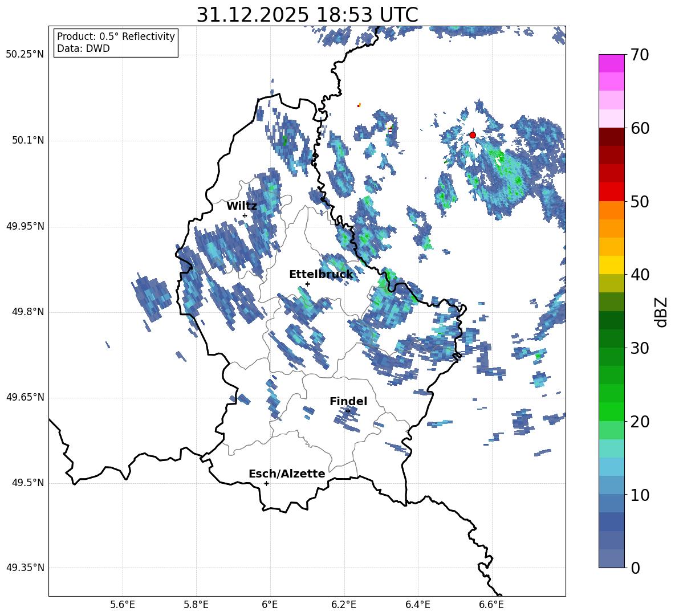Image resolution: width=675 pixels, height=616 pixels.
Task: Pick the yellow swatch beside the 40 tick
Action: [612, 265]
